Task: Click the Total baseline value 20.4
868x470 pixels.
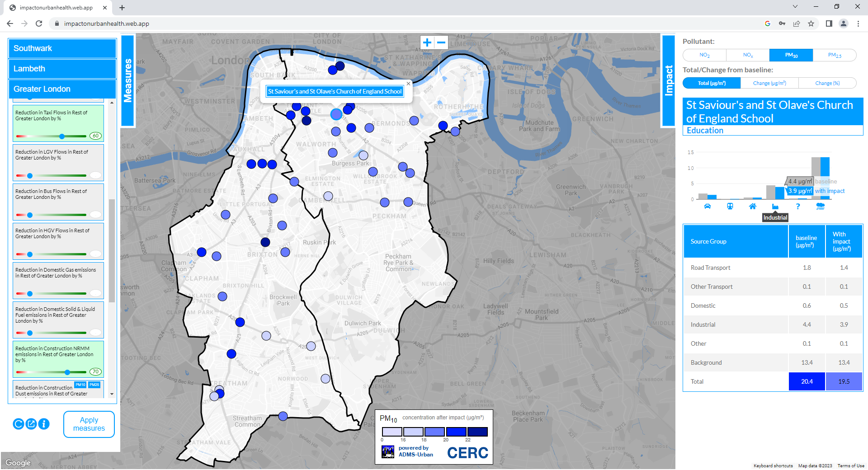Action: pos(807,381)
